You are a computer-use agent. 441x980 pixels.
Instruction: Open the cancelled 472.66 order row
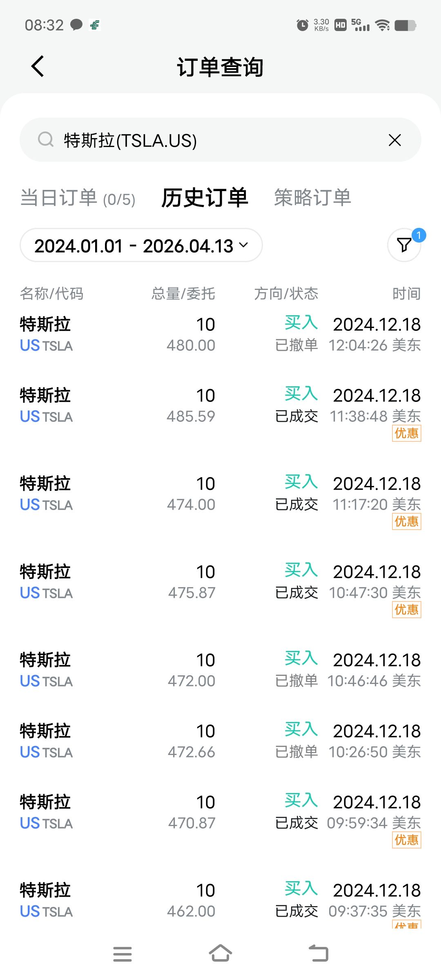tap(220, 741)
